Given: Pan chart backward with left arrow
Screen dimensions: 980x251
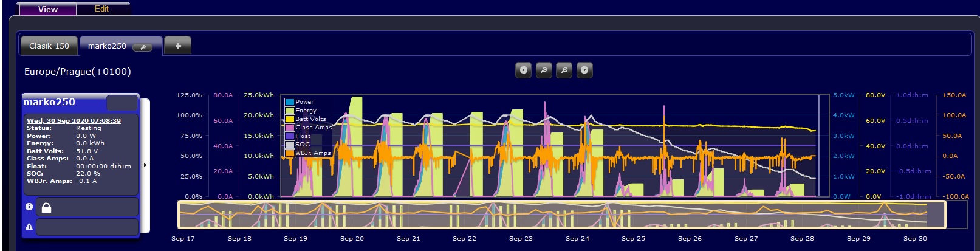Looking at the screenshot, I should click(523, 70).
